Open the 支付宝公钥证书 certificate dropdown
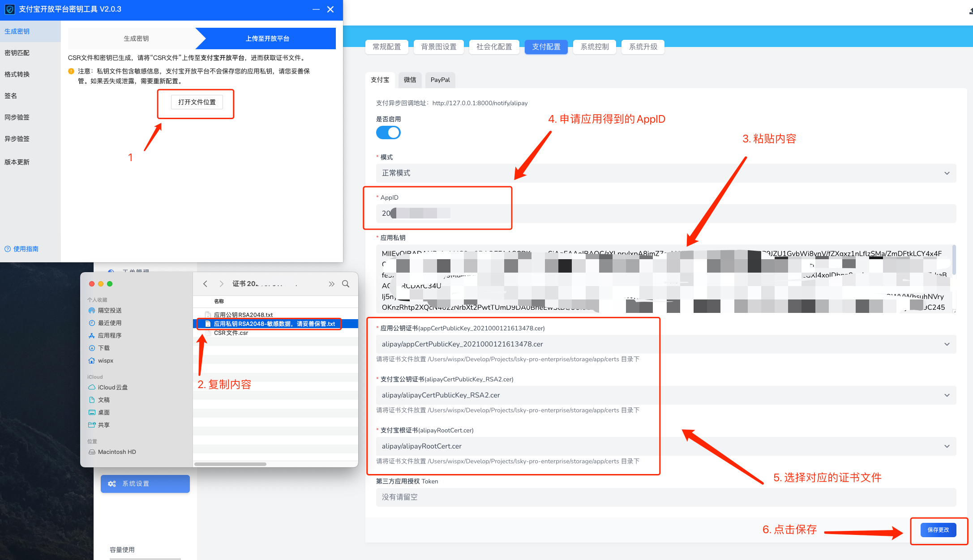 [x=666, y=395]
